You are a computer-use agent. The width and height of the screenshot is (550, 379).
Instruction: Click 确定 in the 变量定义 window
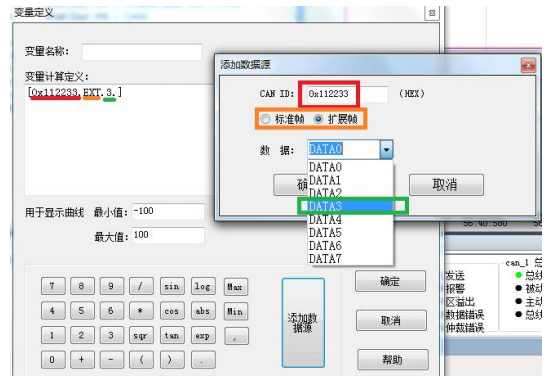pos(390,281)
